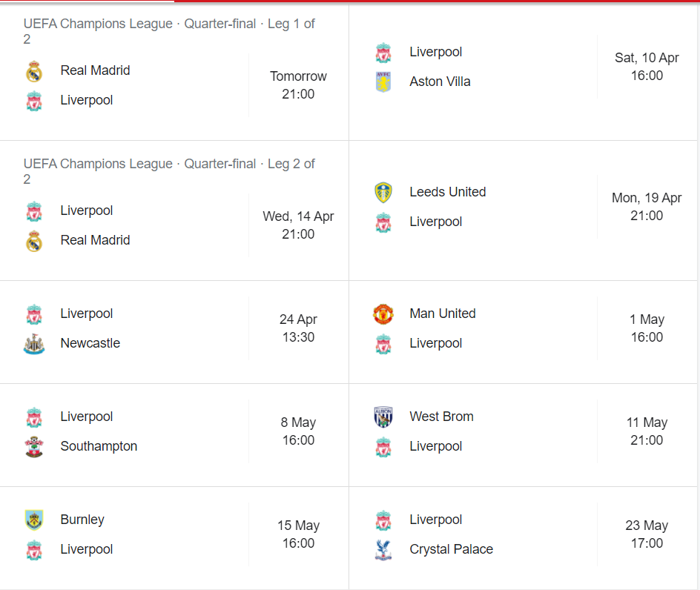Click the Burnley crest icon
The image size is (700, 590).
[x=34, y=520]
